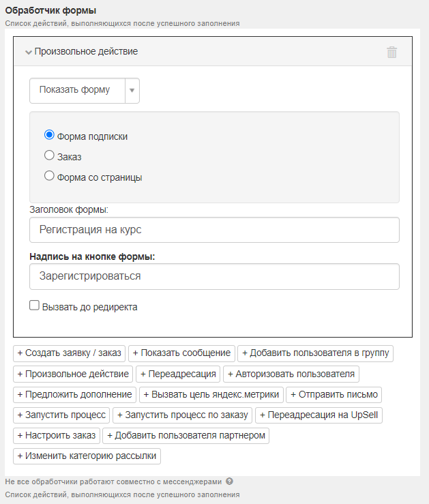Viewport: 429px width, 504px height.
Task: Click the help question mark icon about messengers
Action: (x=229, y=481)
